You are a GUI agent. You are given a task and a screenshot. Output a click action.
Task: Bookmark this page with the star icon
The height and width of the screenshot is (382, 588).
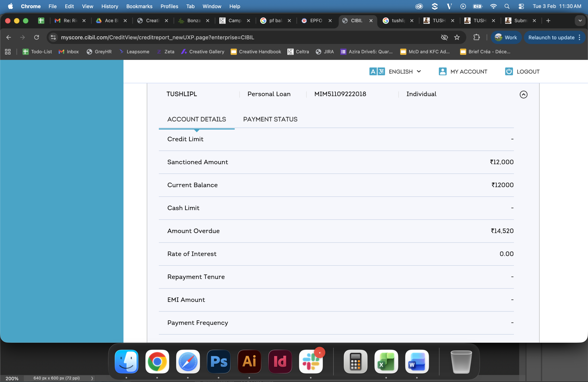click(457, 37)
